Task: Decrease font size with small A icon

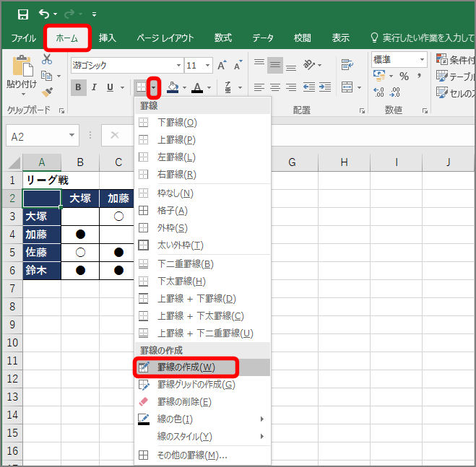Action: [x=238, y=65]
